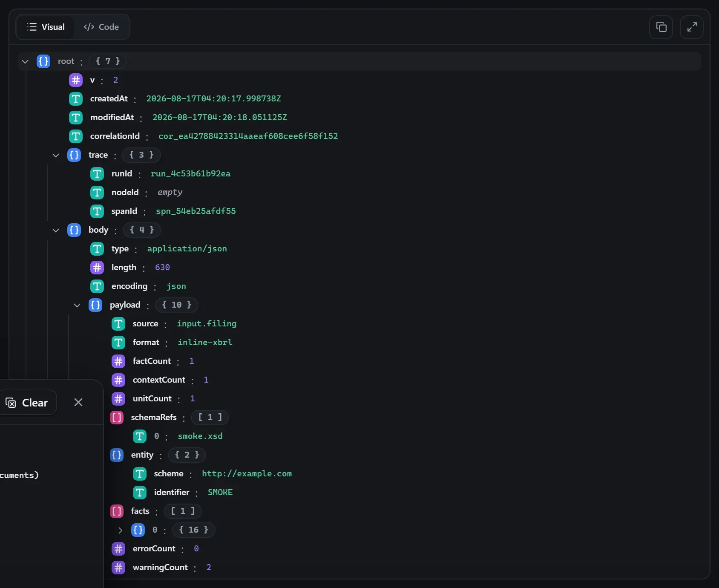The height and width of the screenshot is (588, 719).
Task: Click the copy JSON icon button
Action: [661, 27]
